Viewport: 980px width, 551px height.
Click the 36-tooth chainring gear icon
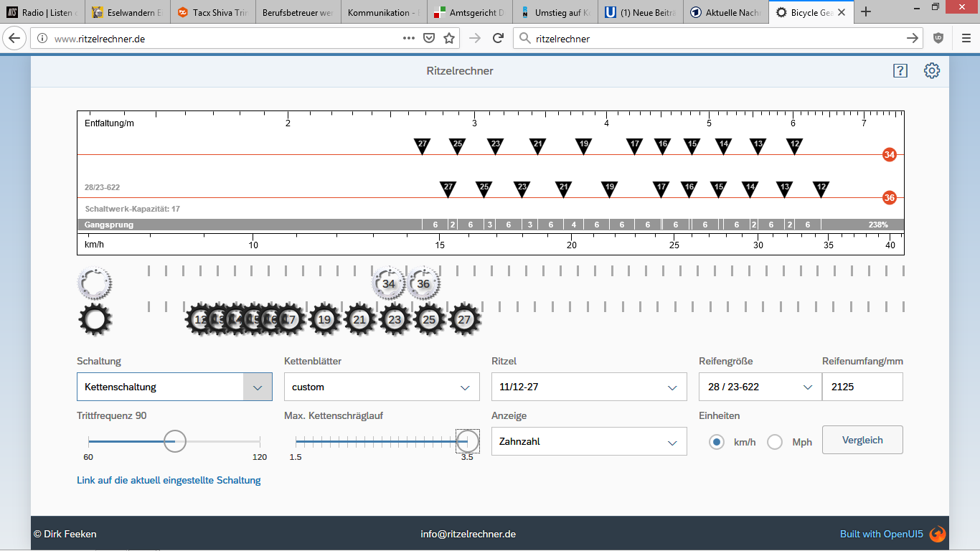coord(423,283)
